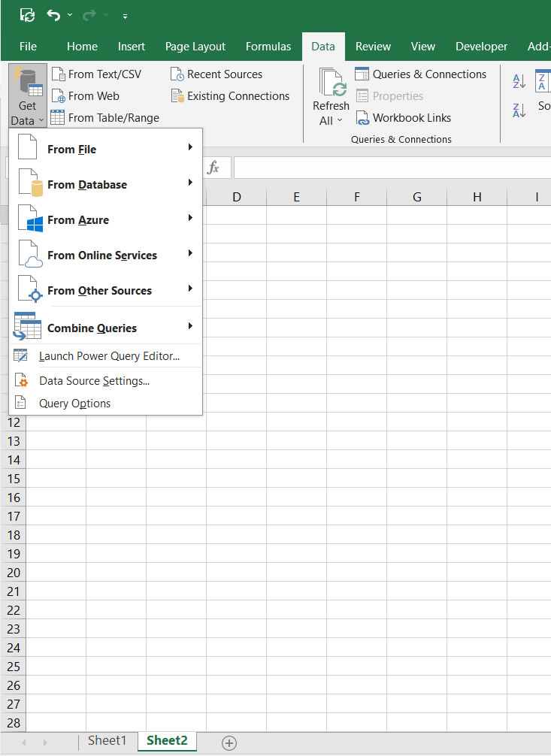Open Existing Connections
This screenshot has height=756, width=551.
[x=230, y=96]
